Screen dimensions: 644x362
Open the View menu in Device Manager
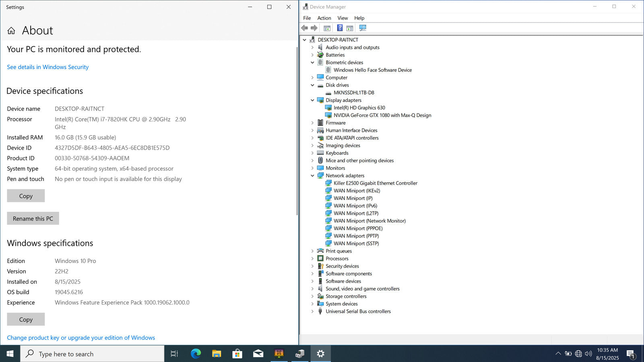(343, 18)
